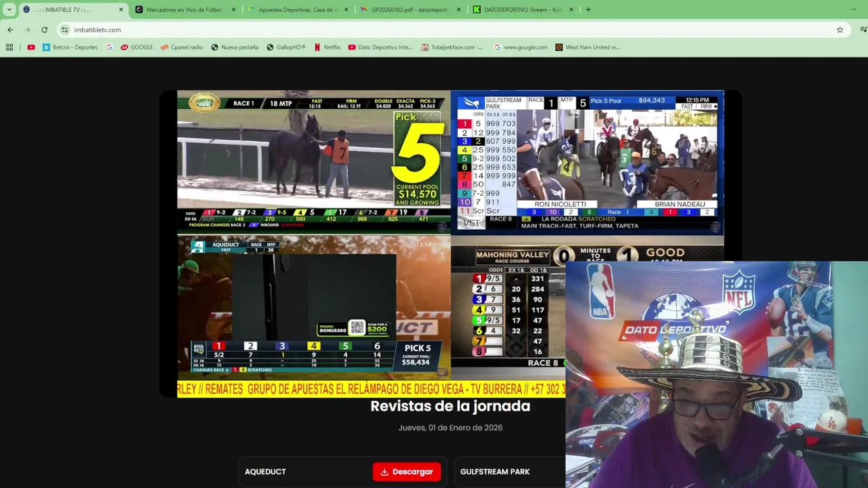The image size is (868, 488).
Task: Click the GULFSTREAM PARK label
Action: (495, 472)
